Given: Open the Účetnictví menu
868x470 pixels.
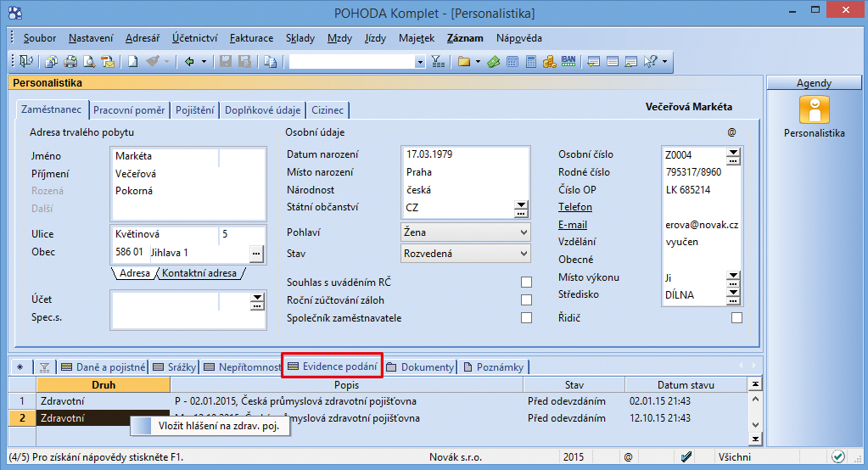Looking at the screenshot, I should click(x=194, y=38).
